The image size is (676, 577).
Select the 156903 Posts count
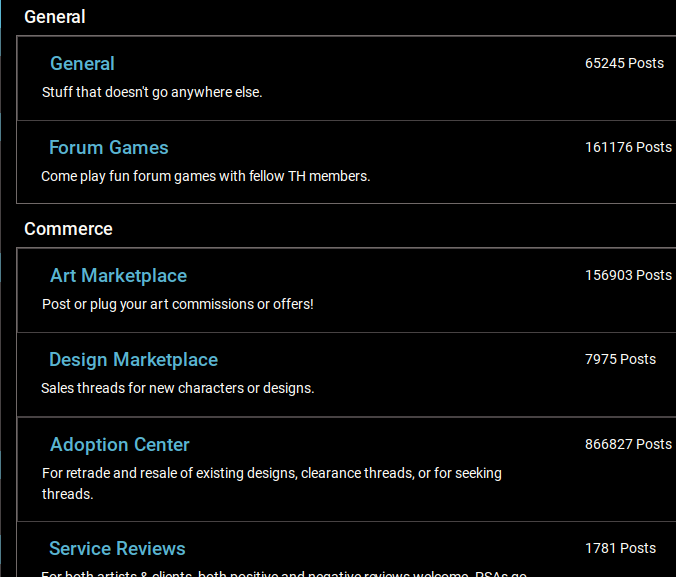[x=628, y=275]
